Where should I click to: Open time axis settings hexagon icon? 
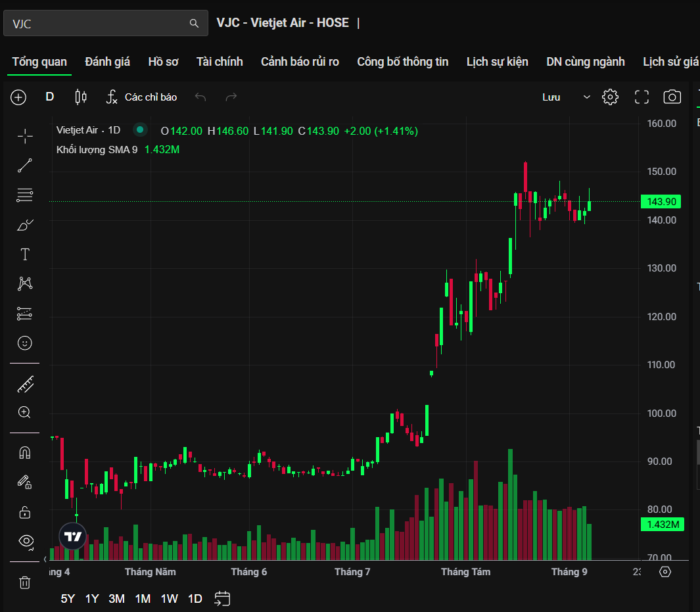click(665, 572)
